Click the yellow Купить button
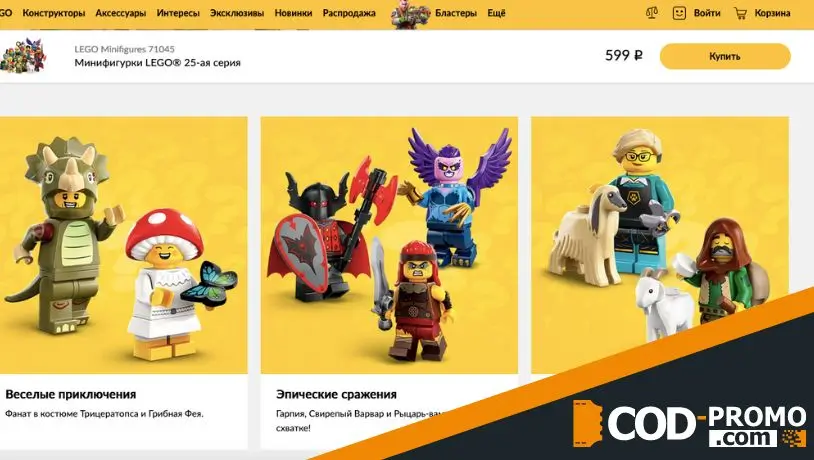 pyautogui.click(x=725, y=56)
